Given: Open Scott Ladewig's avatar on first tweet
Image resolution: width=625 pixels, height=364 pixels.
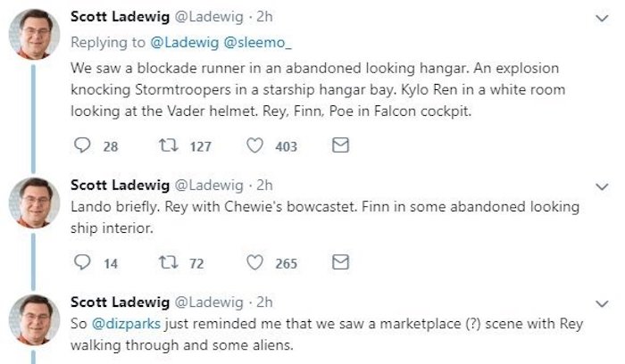Looking at the screenshot, I should click(x=34, y=33).
